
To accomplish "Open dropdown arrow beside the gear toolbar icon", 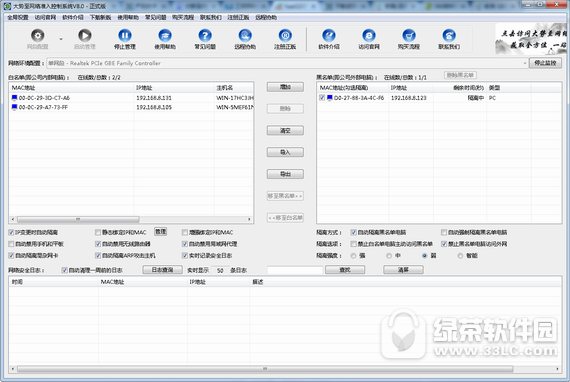I will pyautogui.click(x=61, y=39).
